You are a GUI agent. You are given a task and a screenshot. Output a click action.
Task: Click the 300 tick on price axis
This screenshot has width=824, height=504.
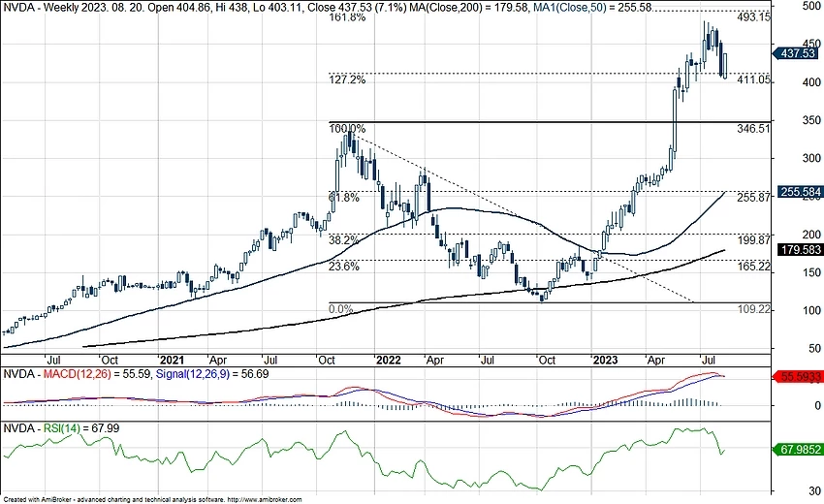[811, 158]
